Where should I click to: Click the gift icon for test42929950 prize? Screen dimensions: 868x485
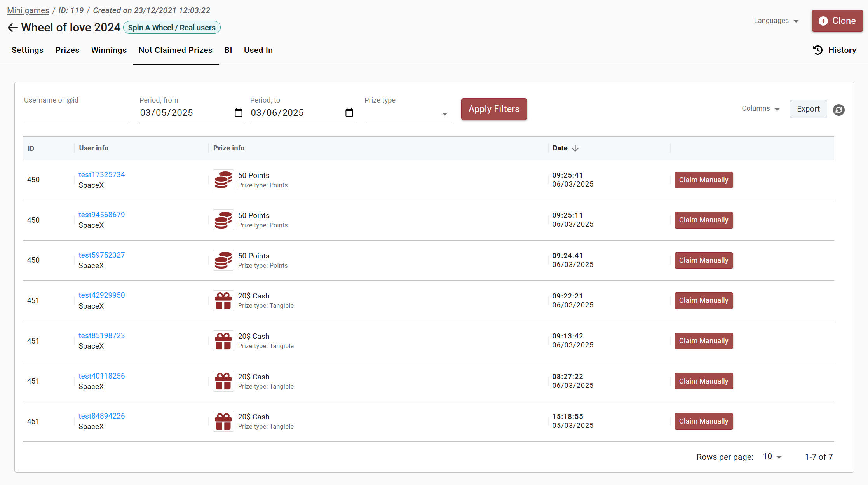[223, 301]
